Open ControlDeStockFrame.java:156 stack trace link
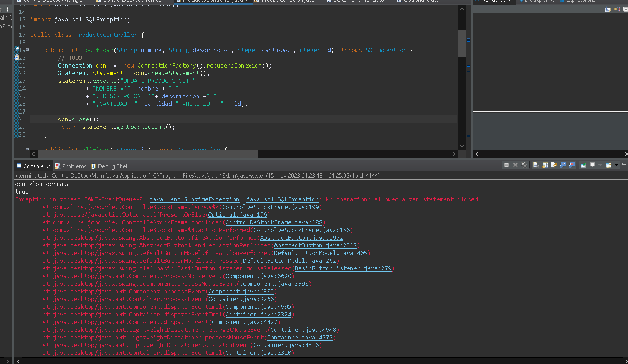 point(302,230)
